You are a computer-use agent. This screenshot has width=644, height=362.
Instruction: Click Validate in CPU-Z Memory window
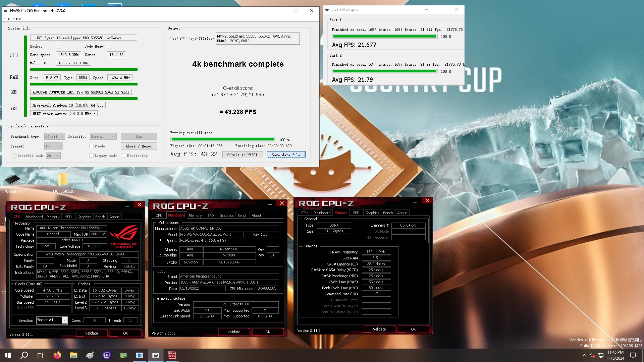click(379, 329)
